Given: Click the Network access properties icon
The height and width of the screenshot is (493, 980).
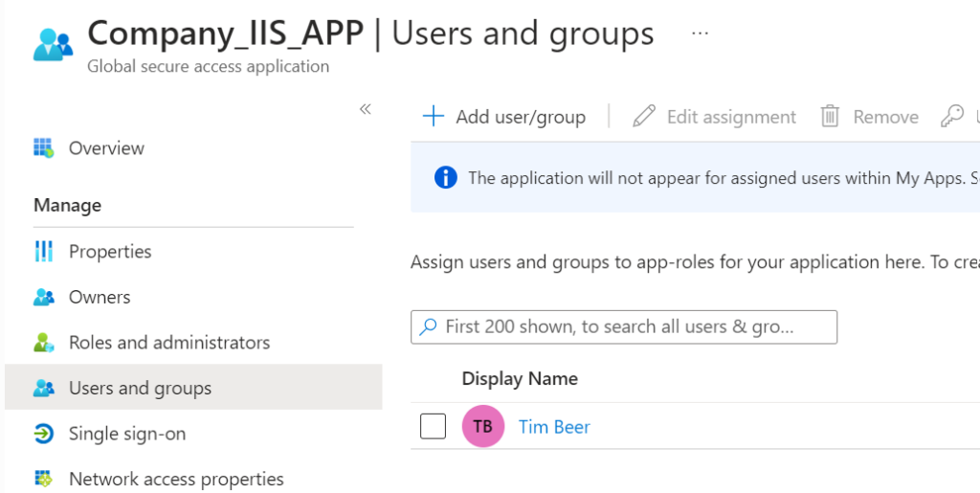Looking at the screenshot, I should pyautogui.click(x=44, y=480).
